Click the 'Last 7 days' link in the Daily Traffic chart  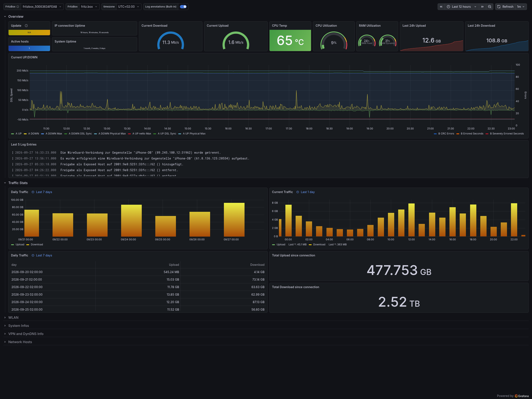coord(44,192)
